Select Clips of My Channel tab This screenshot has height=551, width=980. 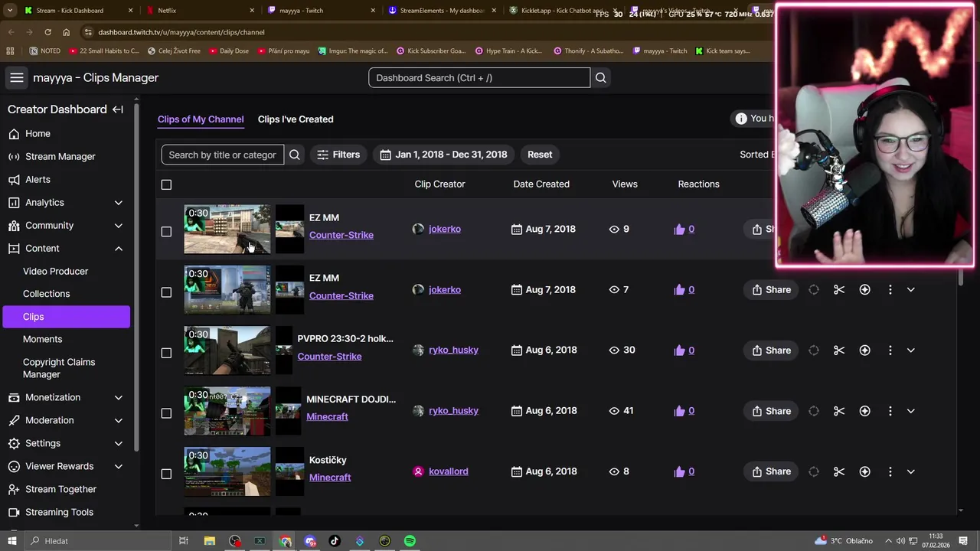[x=201, y=119]
